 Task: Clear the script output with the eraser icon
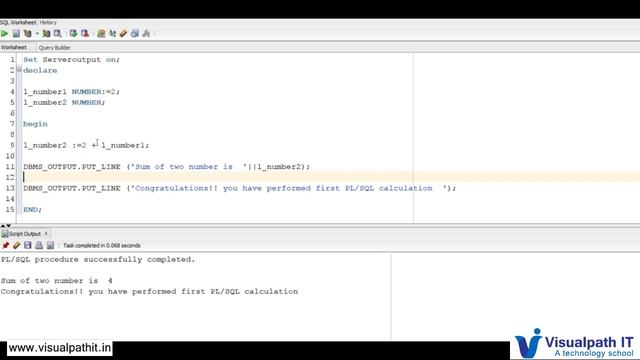click(x=16, y=245)
